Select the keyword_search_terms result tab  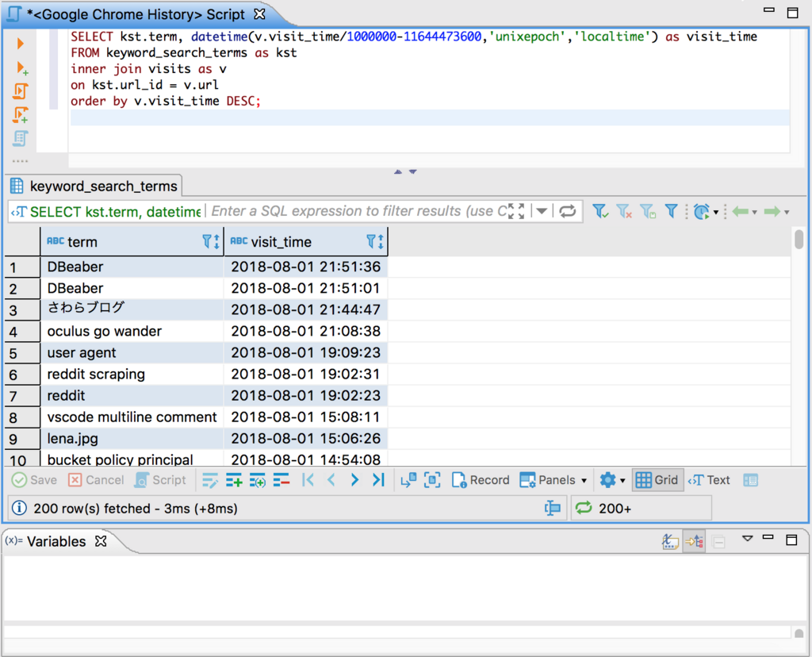94,186
